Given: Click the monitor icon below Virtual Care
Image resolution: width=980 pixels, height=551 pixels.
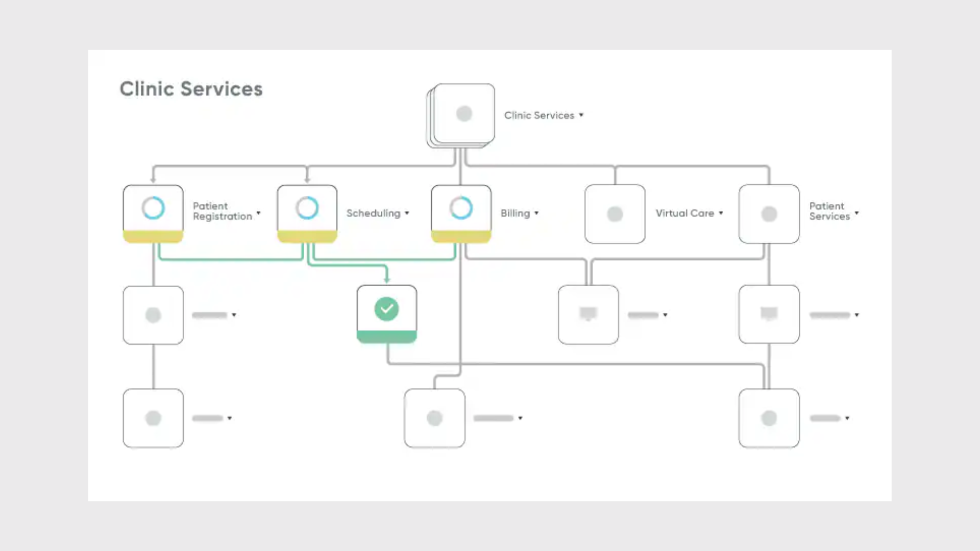Looking at the screenshot, I should coord(588,314).
